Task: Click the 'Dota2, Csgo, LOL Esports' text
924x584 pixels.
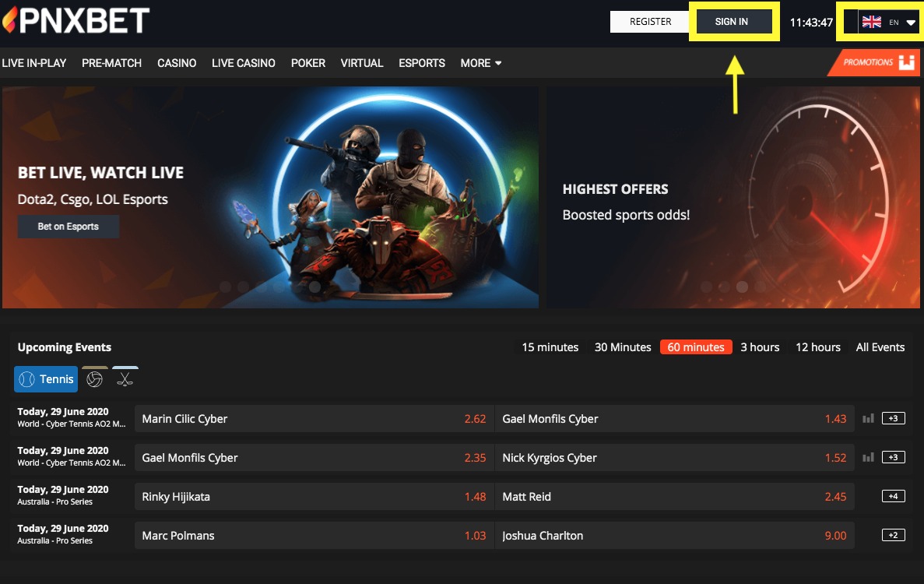Action: 93,199
